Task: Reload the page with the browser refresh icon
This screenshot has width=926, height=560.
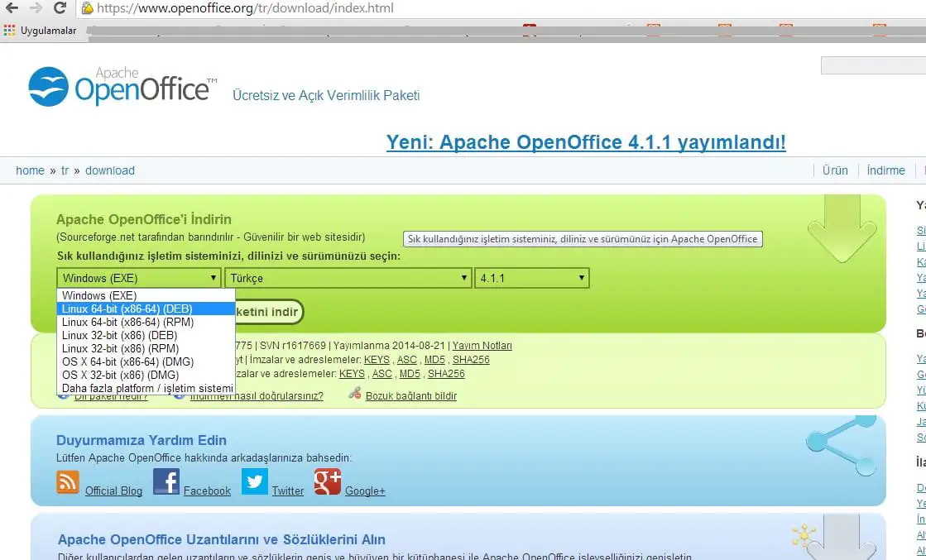Action: coord(60,8)
